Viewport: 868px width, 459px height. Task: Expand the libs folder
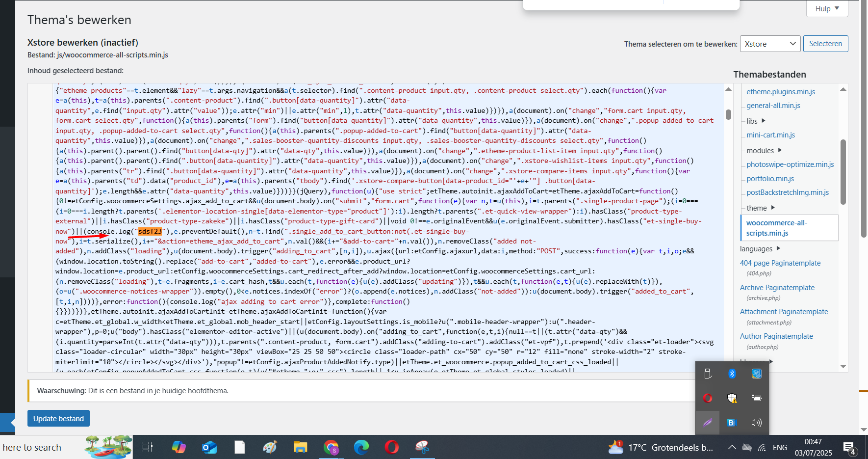tap(756, 121)
